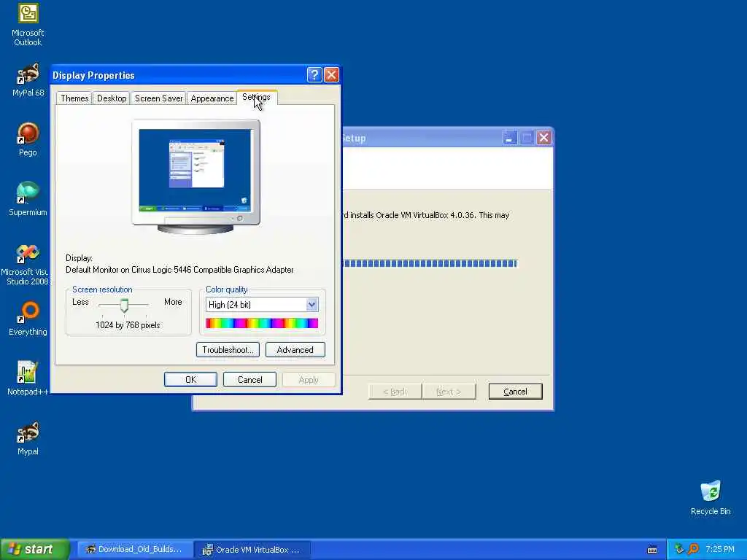Open the Start menu
The height and width of the screenshot is (560, 747).
[x=35, y=549]
